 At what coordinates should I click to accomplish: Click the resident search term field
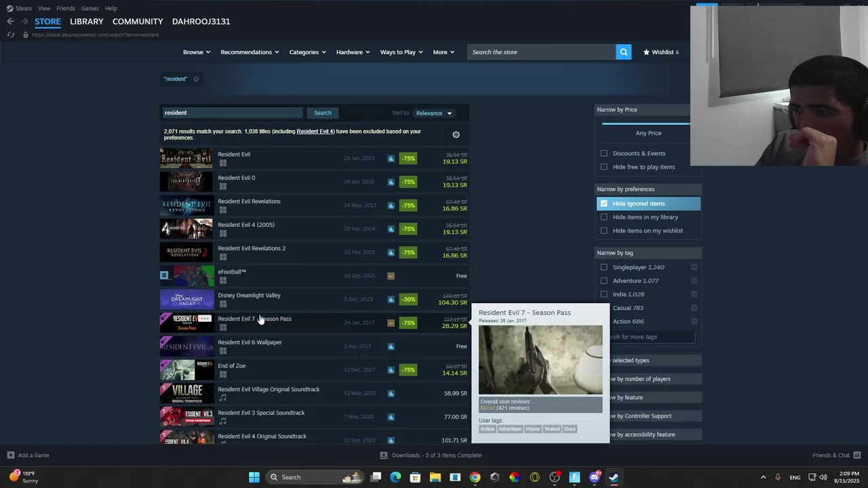point(232,113)
